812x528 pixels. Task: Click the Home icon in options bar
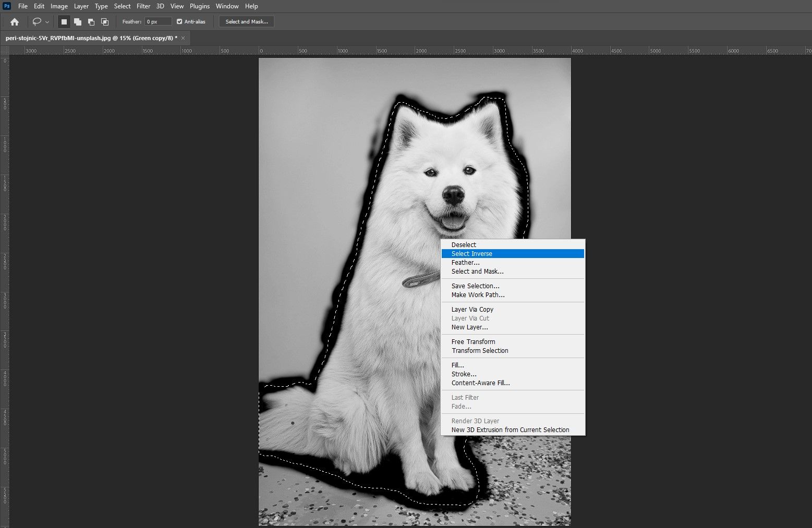(x=15, y=22)
